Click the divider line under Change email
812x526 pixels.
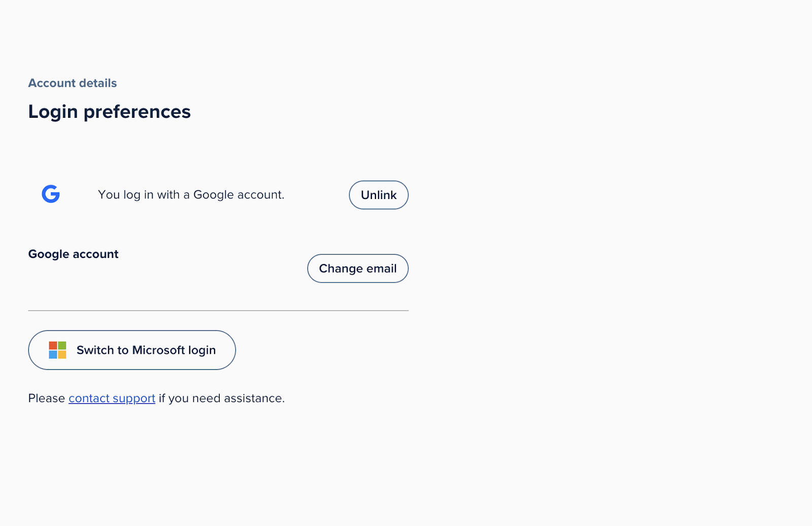(x=218, y=310)
